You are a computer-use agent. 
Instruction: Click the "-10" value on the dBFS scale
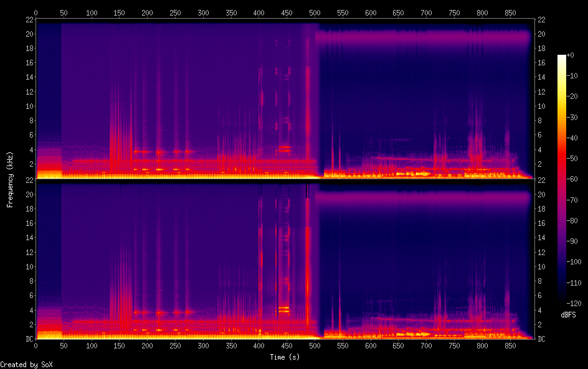click(x=572, y=76)
